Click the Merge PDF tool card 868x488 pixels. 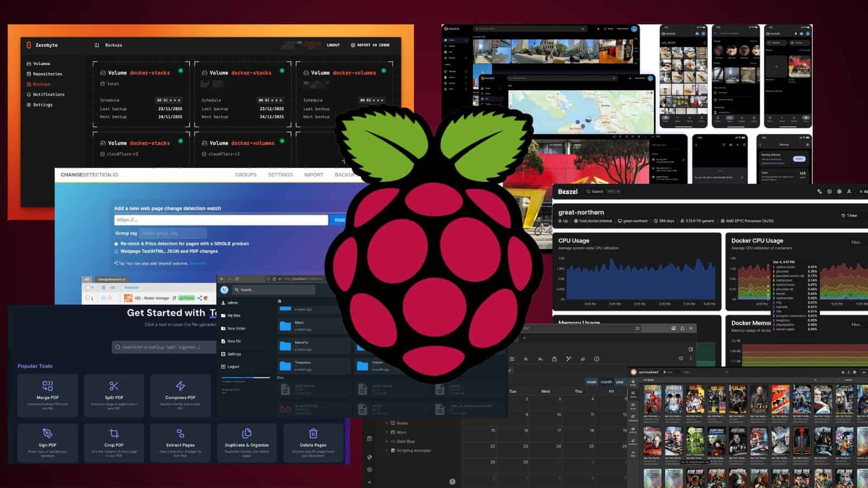point(48,395)
